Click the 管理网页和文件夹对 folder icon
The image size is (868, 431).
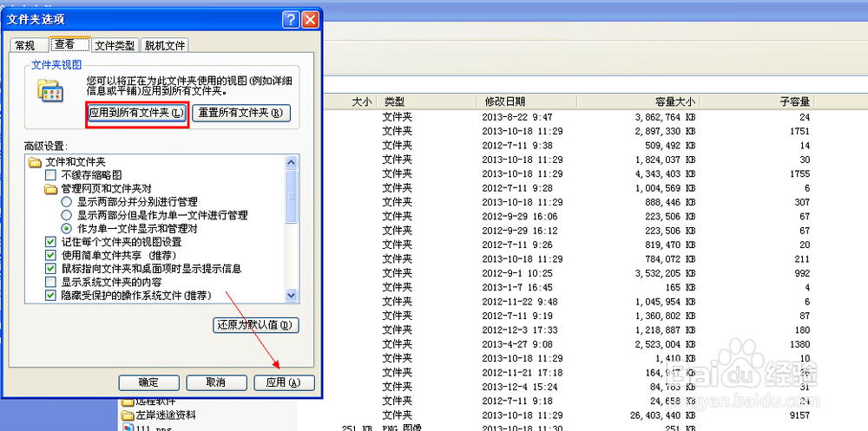click(51, 189)
